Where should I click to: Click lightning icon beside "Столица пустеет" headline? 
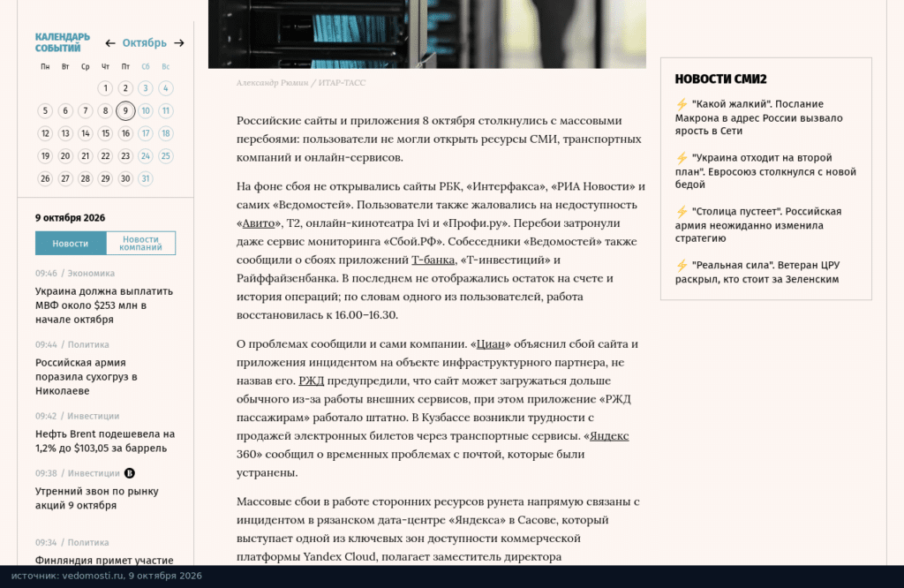pos(682,212)
